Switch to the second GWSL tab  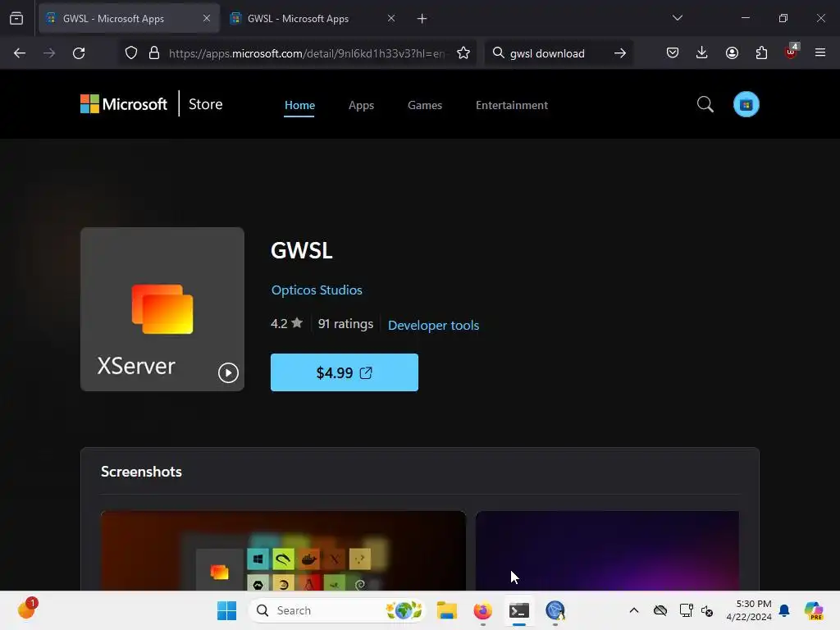click(x=313, y=19)
